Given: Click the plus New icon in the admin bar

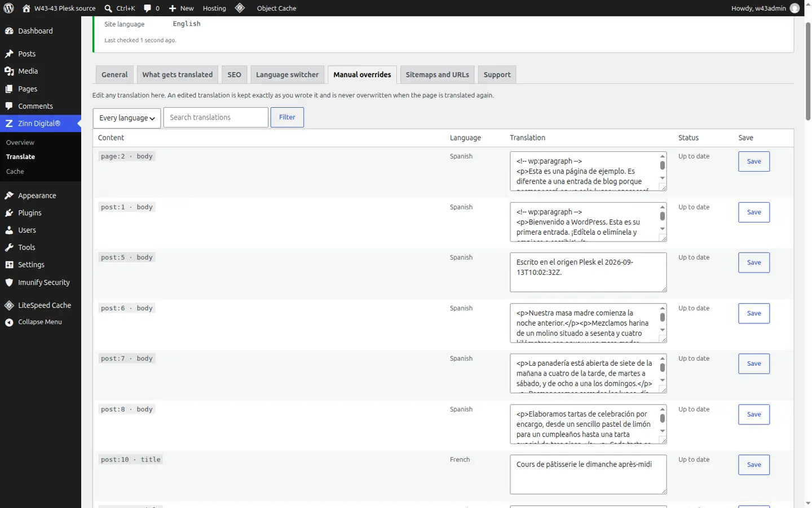Looking at the screenshot, I should tap(173, 8).
